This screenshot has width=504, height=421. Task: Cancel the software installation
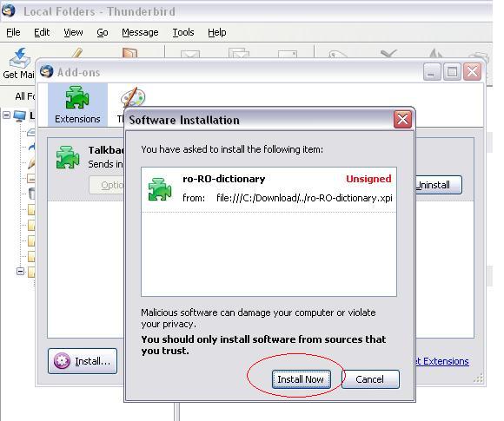click(370, 379)
